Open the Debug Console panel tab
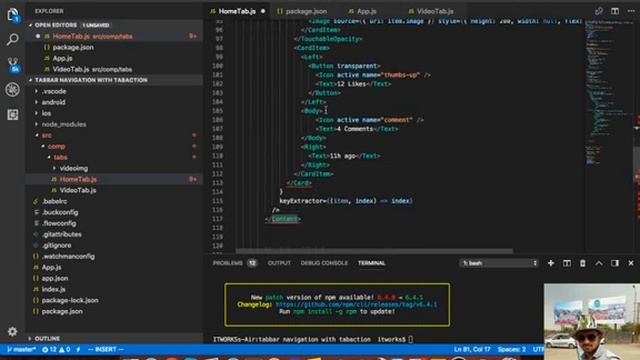Screen dimensions: 640x360 click(324, 263)
